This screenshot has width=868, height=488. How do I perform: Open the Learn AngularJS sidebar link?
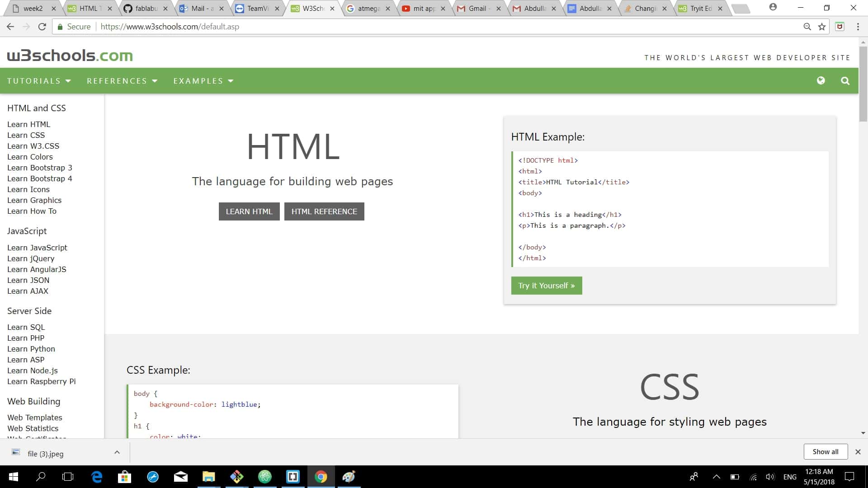tap(37, 269)
